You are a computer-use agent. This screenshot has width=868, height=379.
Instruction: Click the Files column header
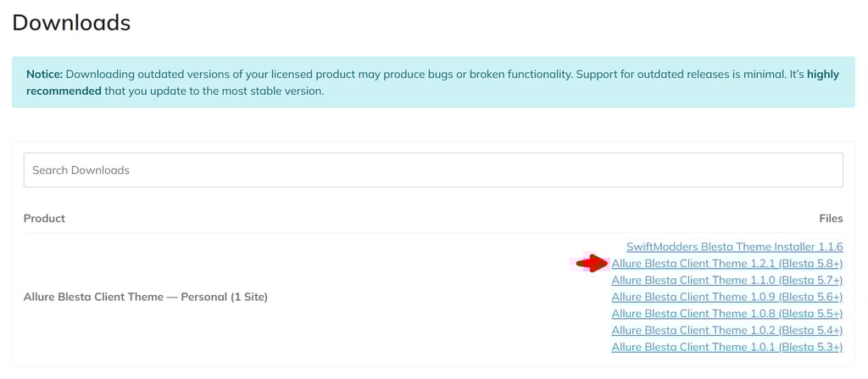click(831, 218)
